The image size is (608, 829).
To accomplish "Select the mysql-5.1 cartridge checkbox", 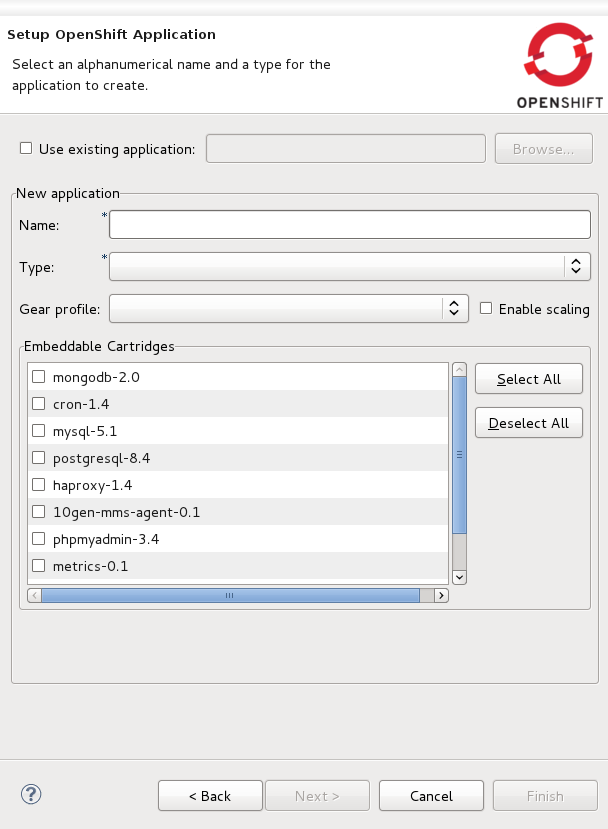I will [39, 430].
